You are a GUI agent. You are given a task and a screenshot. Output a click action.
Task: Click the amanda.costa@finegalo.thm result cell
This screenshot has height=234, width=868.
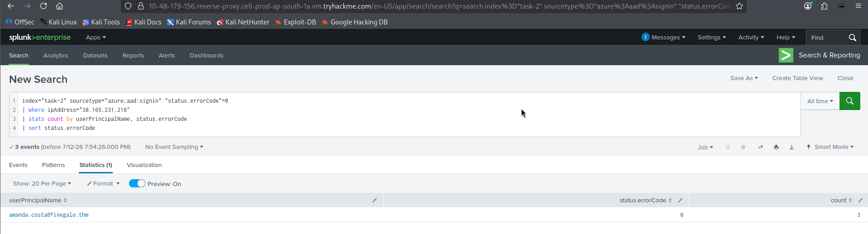coord(49,215)
